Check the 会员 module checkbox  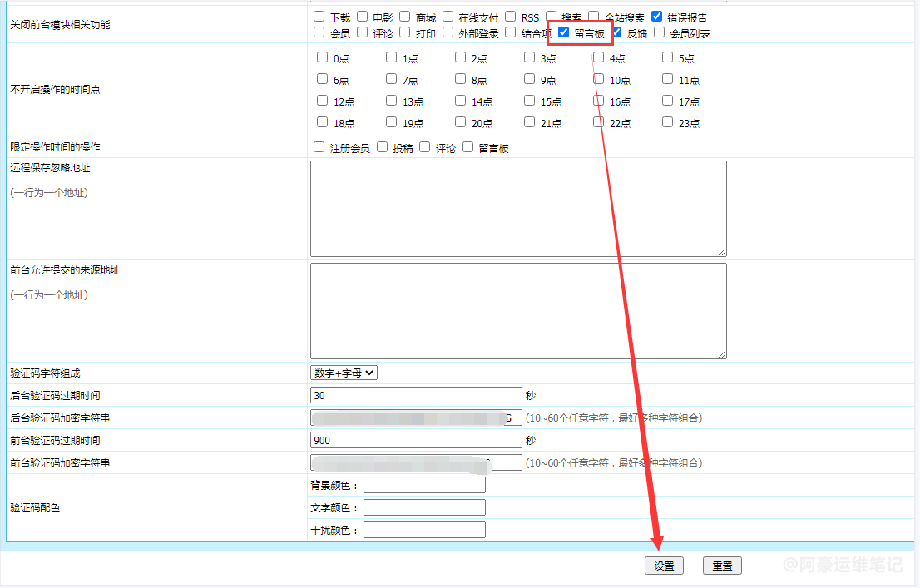pos(319,32)
